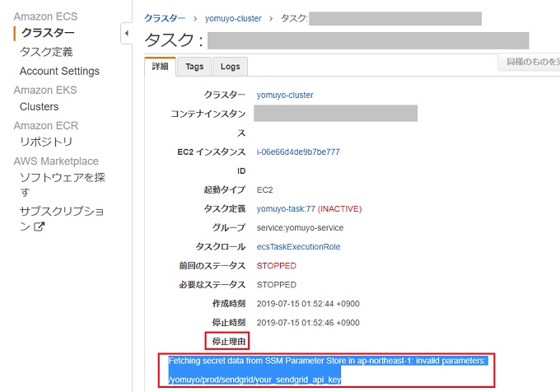Screen dimensions: 560x392
Task: Open task definition yomuyo-task:77 link
Action: point(286,209)
